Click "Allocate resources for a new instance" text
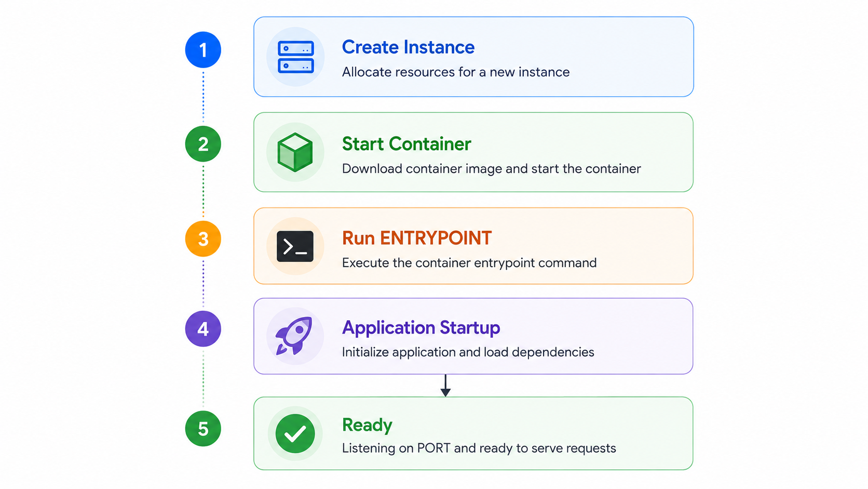 456,72
